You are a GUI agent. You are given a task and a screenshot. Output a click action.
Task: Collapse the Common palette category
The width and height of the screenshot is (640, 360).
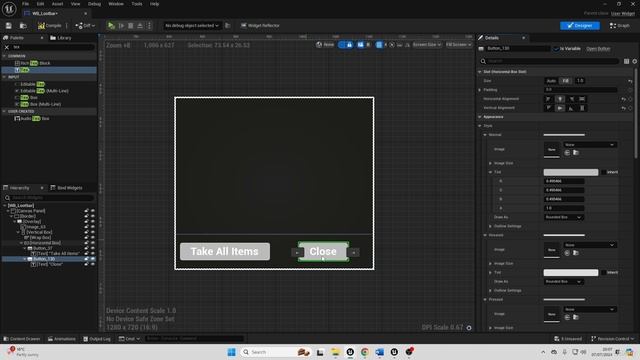pyautogui.click(x=4, y=56)
